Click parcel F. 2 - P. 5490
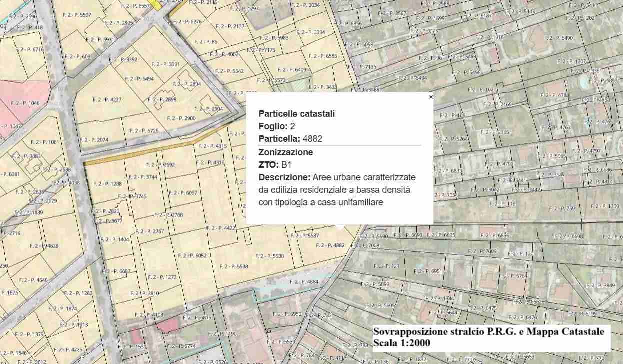The image size is (623, 364). coord(558,38)
